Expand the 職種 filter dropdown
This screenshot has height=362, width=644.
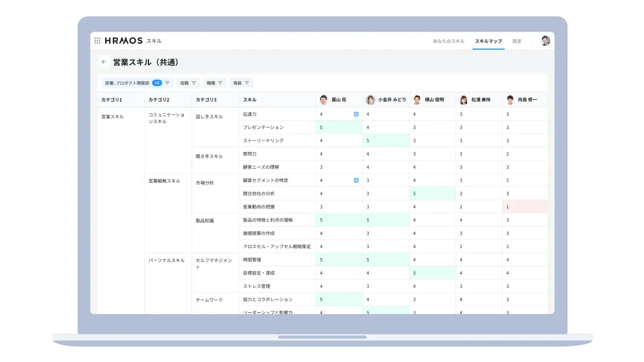tap(215, 83)
